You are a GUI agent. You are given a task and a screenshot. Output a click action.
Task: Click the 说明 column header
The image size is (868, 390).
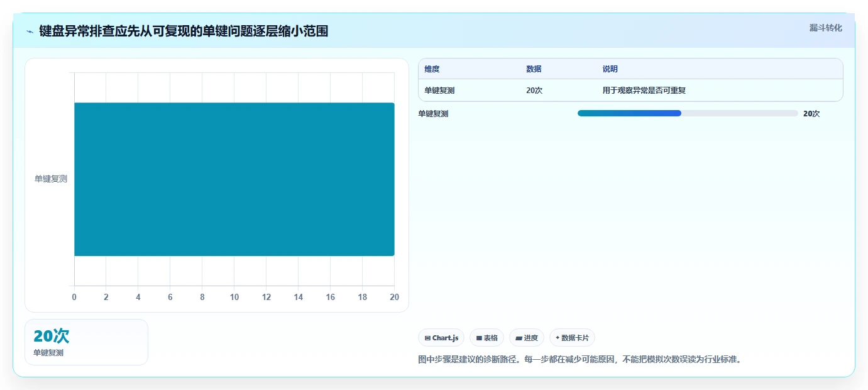610,69
